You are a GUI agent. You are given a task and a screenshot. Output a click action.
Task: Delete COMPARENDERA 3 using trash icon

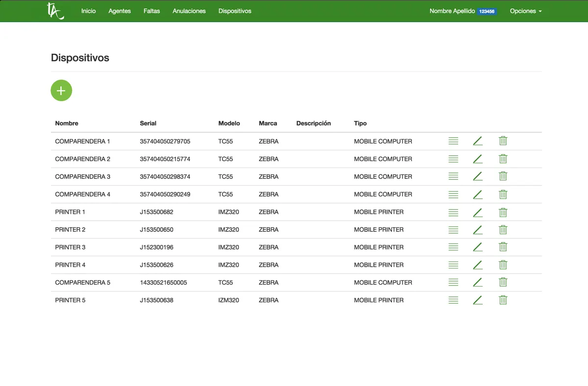[x=503, y=176]
